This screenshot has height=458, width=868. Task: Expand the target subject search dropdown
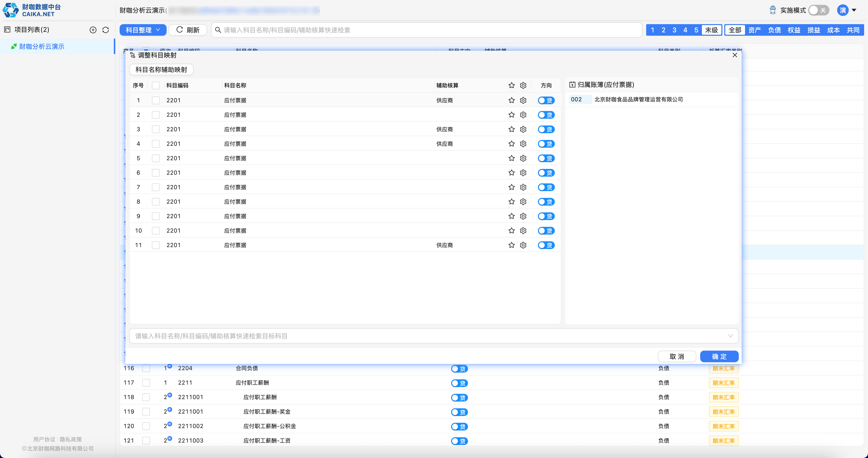coord(730,336)
